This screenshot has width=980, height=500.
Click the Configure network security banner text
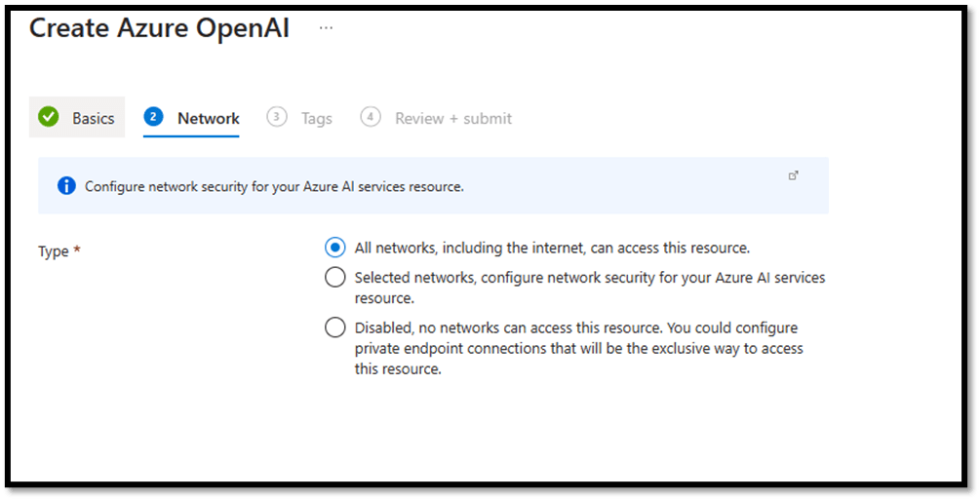[x=274, y=186]
